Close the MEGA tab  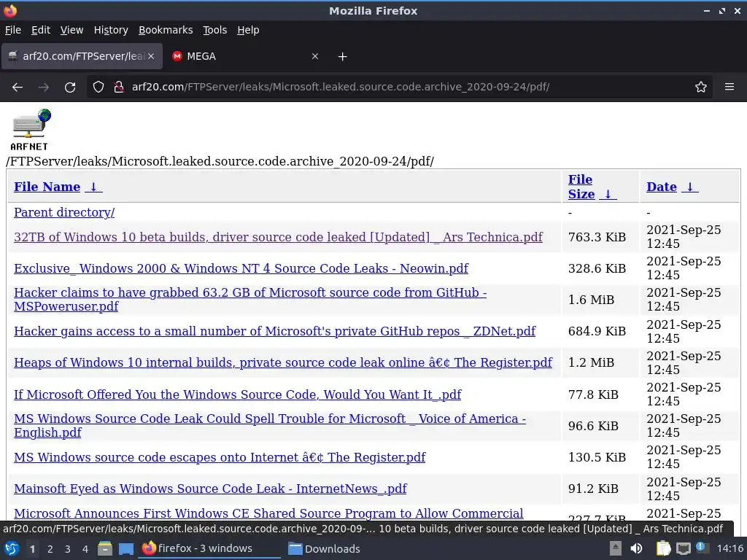click(x=315, y=56)
